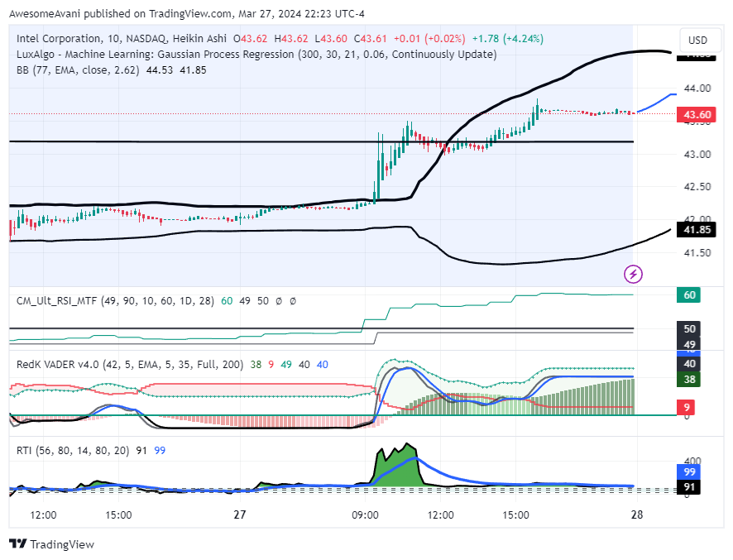Click the 50 level label on RSI scale
Viewport: 733px width, 560px height.
click(x=688, y=328)
